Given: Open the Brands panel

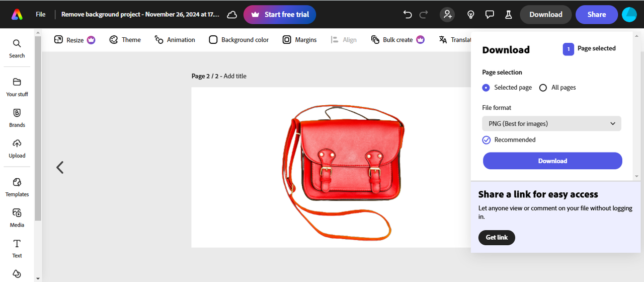Looking at the screenshot, I should point(17,118).
